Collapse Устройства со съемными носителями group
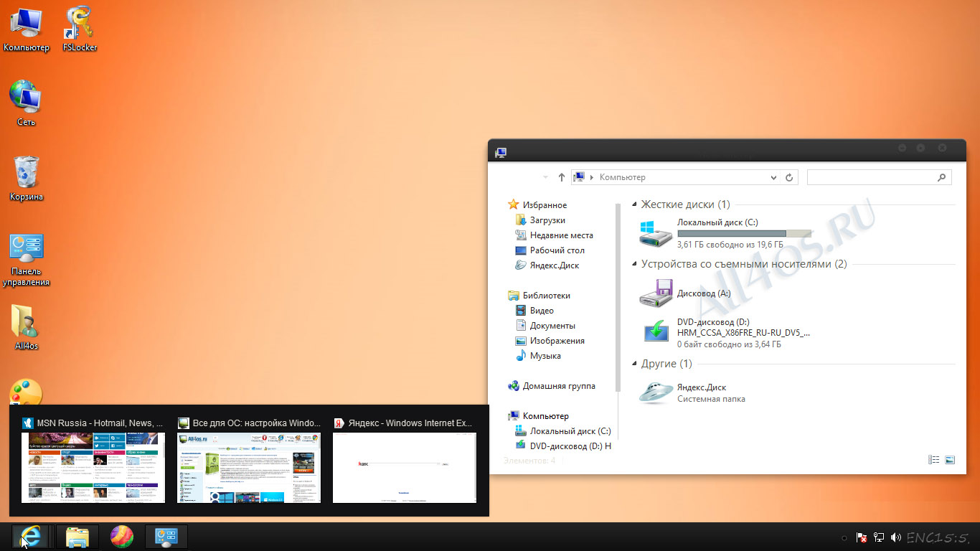Viewport: 980px width, 551px height. coord(635,265)
